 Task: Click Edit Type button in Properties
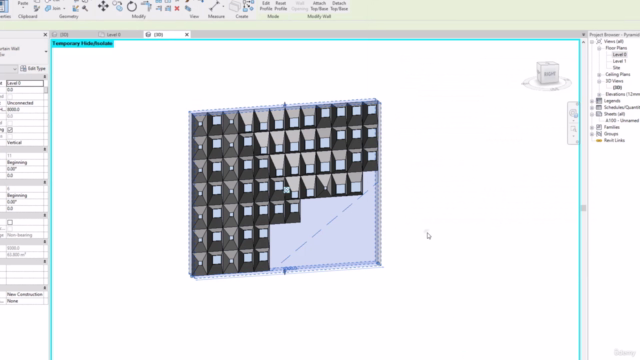tap(33, 69)
